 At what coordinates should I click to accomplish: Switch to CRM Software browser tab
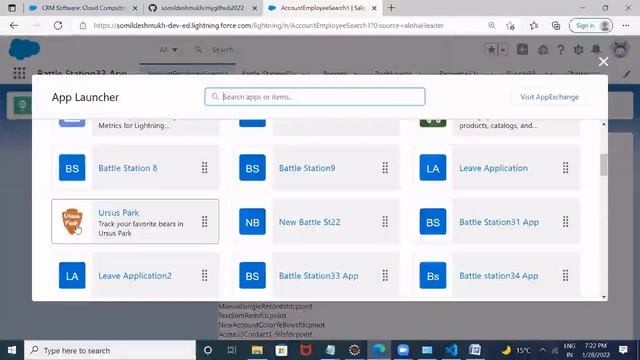84,8
